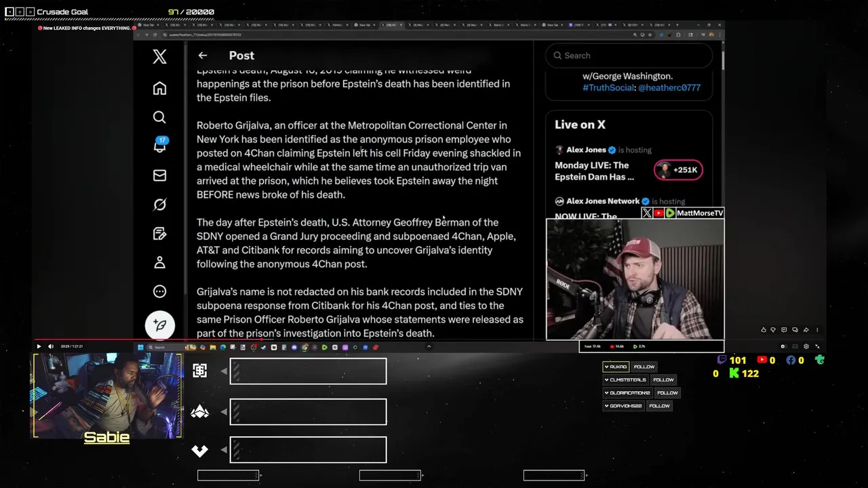Open X Messages envelope icon
This screenshot has width=868, height=488.
159,176
